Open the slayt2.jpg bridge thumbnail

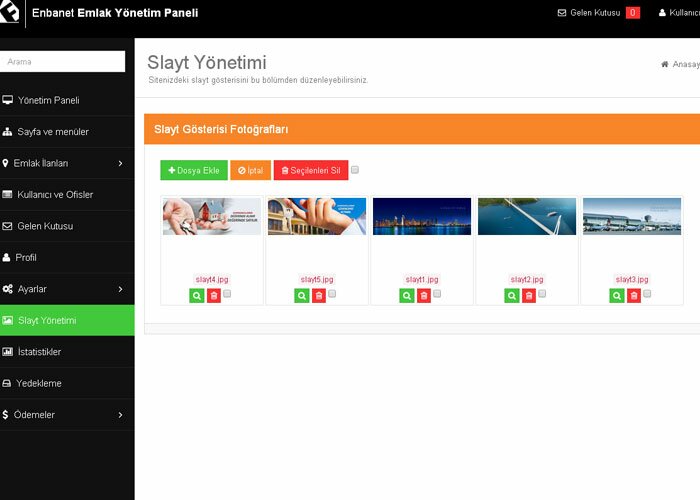point(527,217)
